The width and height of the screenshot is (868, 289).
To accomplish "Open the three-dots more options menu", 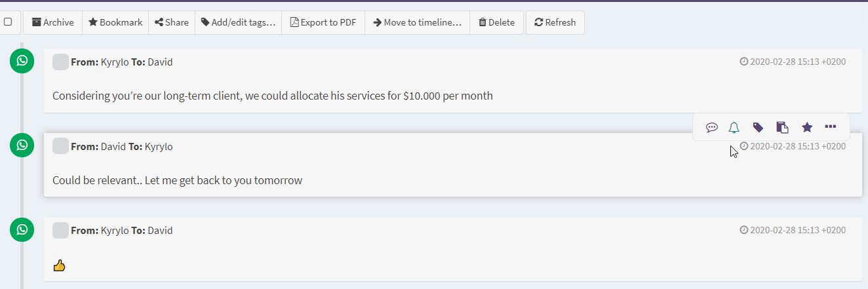I will [831, 126].
